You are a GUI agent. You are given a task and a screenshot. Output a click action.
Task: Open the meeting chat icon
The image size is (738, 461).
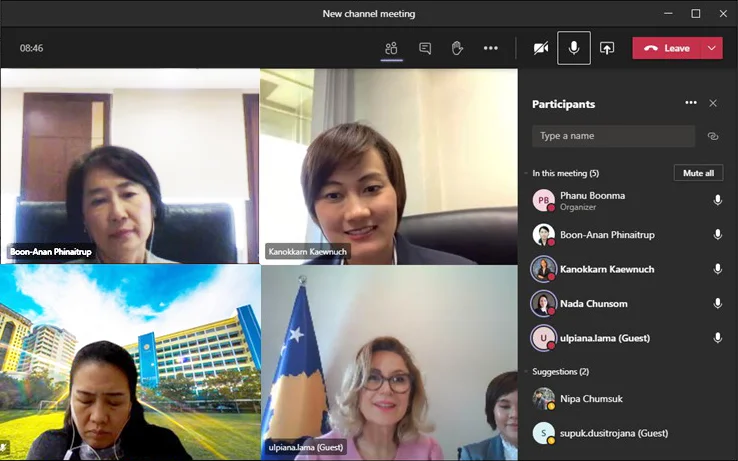coord(425,48)
